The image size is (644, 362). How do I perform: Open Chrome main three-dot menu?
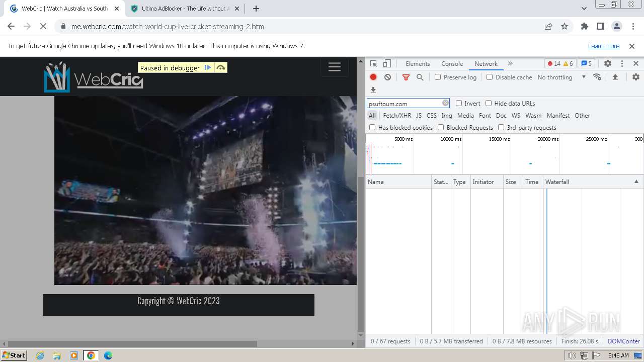(x=632, y=27)
